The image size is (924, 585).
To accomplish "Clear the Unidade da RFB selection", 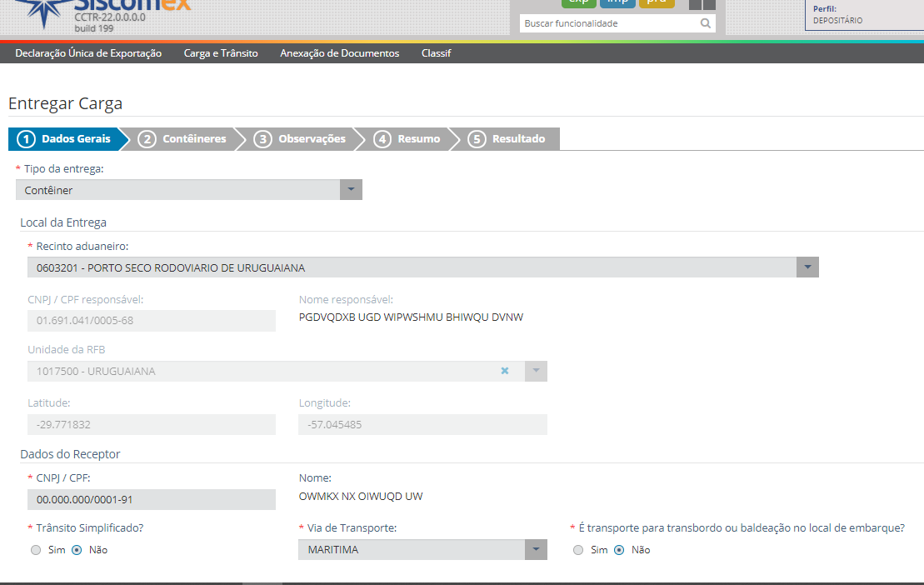I will click(x=504, y=371).
